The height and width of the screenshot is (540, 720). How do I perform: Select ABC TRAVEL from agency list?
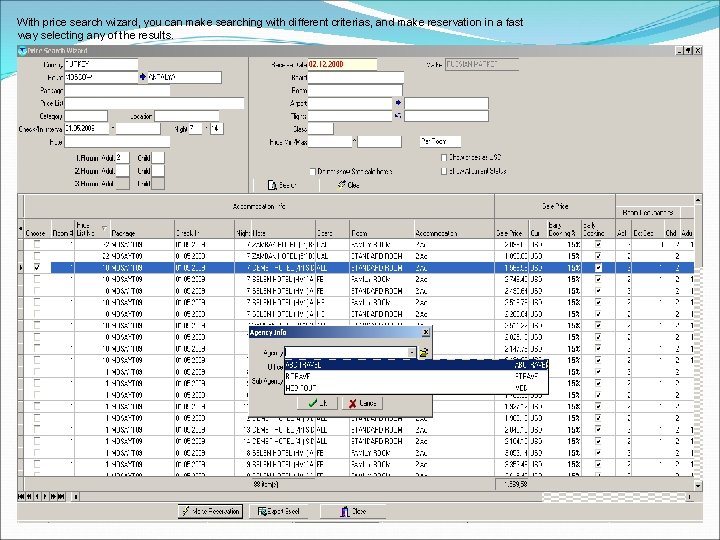click(416, 365)
